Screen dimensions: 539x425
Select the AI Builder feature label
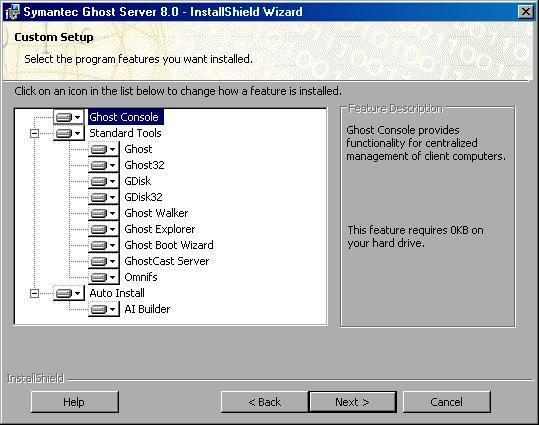[147, 309]
